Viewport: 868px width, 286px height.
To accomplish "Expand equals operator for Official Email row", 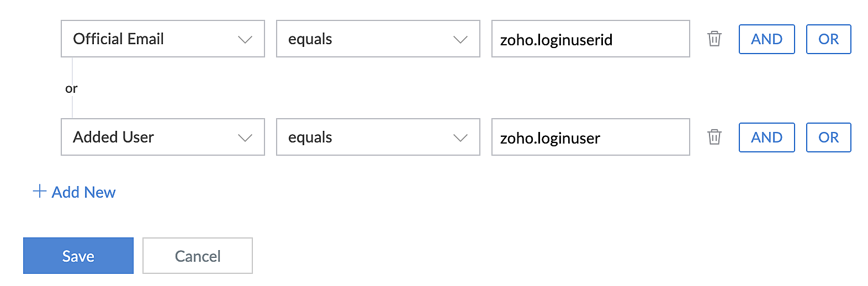I will pyautogui.click(x=378, y=39).
